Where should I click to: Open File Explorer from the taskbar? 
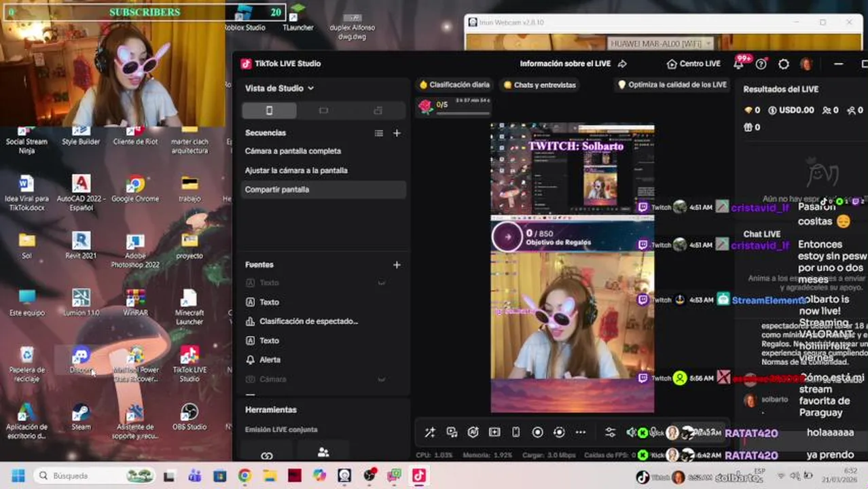(x=270, y=475)
